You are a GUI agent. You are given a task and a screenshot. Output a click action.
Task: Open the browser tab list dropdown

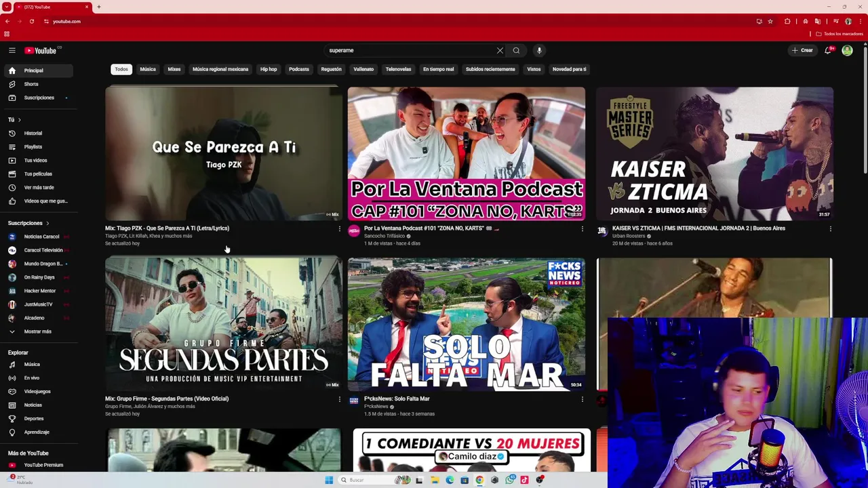pyautogui.click(x=7, y=7)
